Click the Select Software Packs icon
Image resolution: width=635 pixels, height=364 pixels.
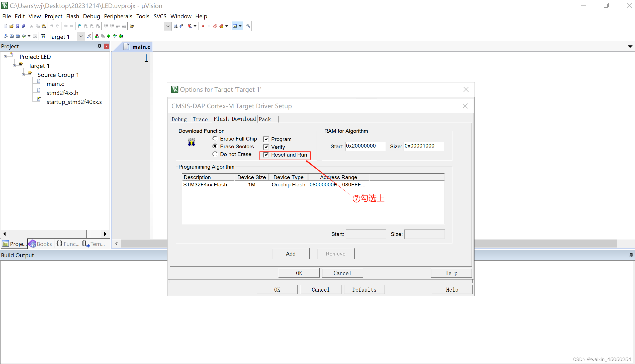point(115,36)
